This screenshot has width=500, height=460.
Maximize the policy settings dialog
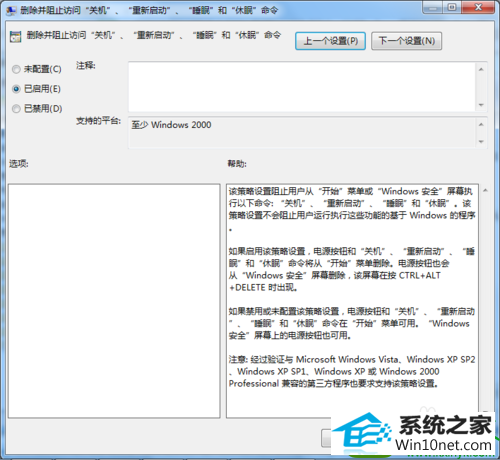452,7
